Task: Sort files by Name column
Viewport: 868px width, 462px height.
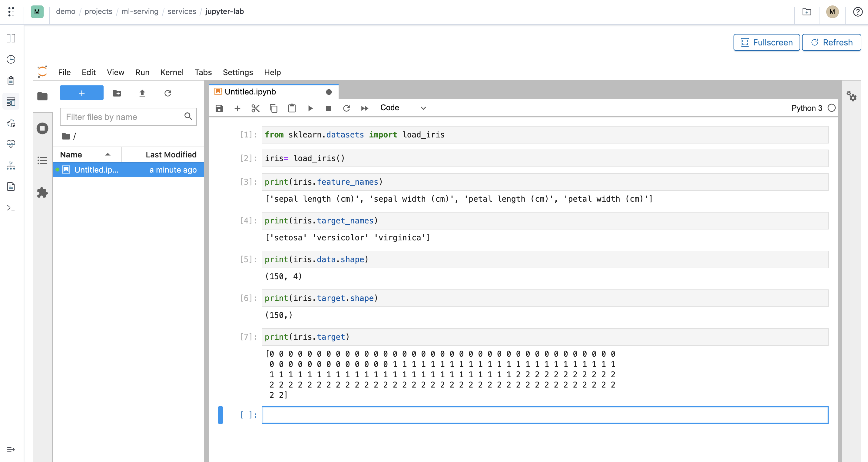Action: coord(87,155)
